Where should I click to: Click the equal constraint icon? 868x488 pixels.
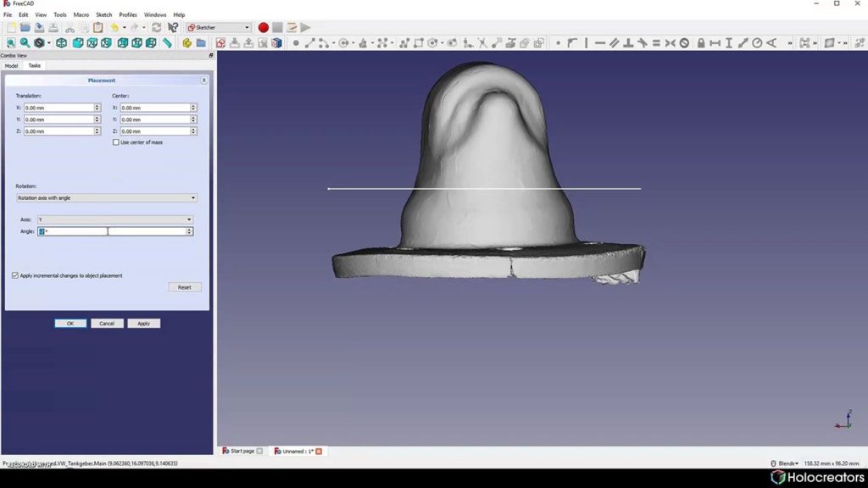coord(656,43)
